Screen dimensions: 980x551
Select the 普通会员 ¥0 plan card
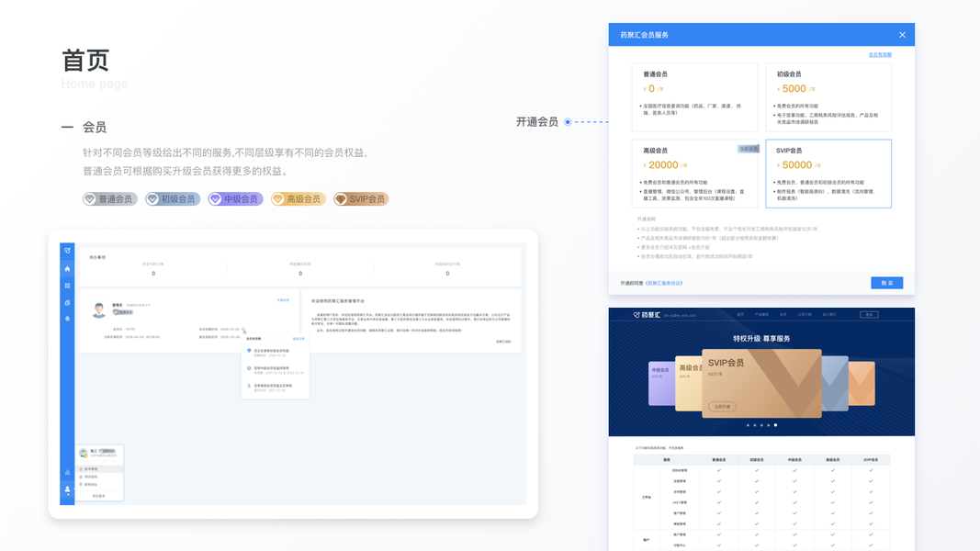(694, 96)
